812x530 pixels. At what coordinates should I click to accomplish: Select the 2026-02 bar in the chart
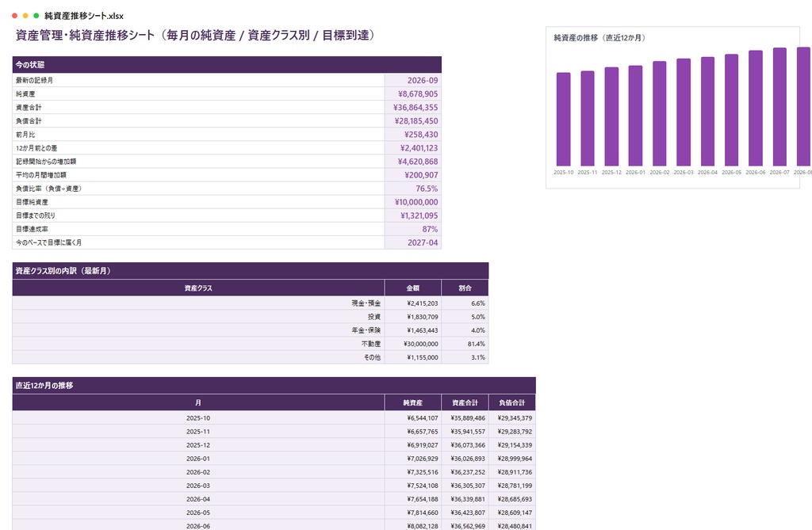(659, 113)
